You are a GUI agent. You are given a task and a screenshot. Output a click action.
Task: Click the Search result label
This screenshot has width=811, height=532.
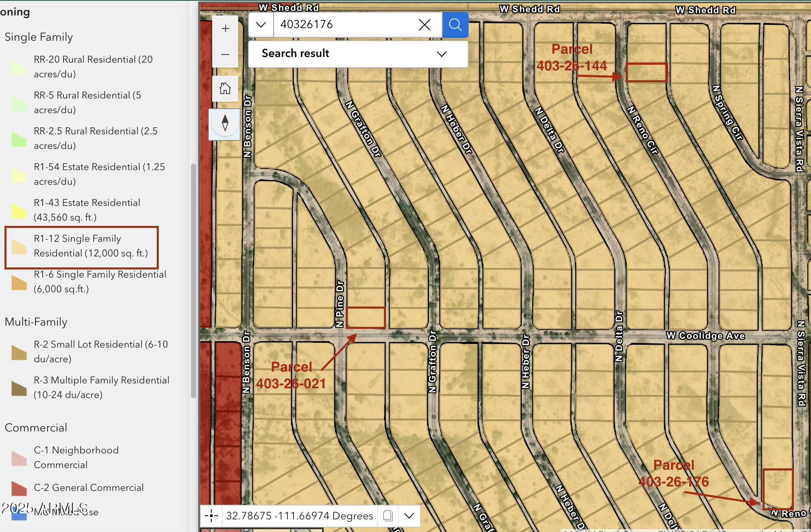point(295,53)
